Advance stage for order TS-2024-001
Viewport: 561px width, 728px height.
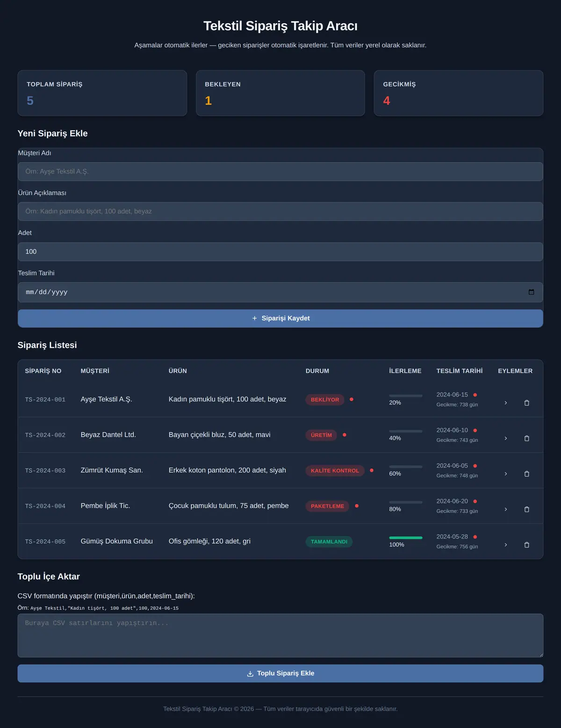tap(505, 403)
